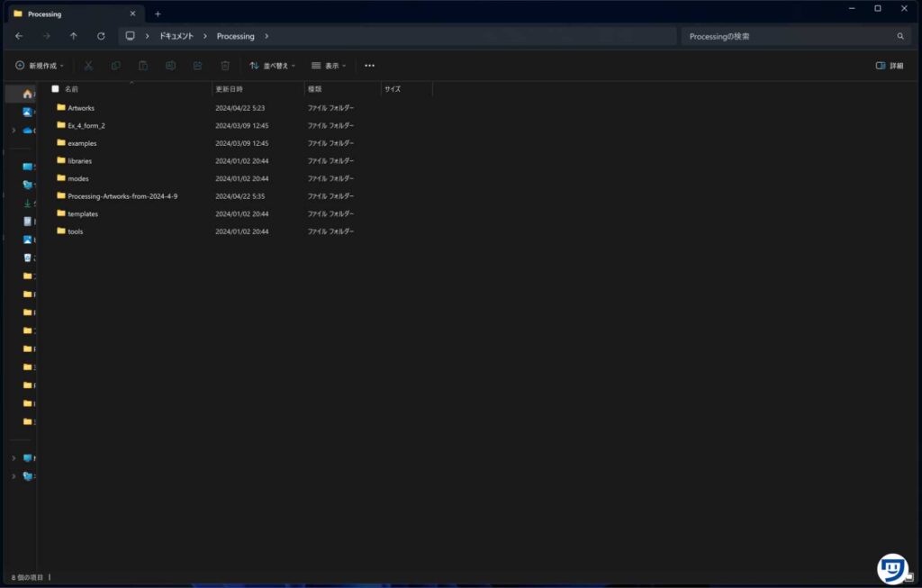Refresh the Processing folder view
The height and width of the screenshot is (588, 922).
(x=101, y=36)
